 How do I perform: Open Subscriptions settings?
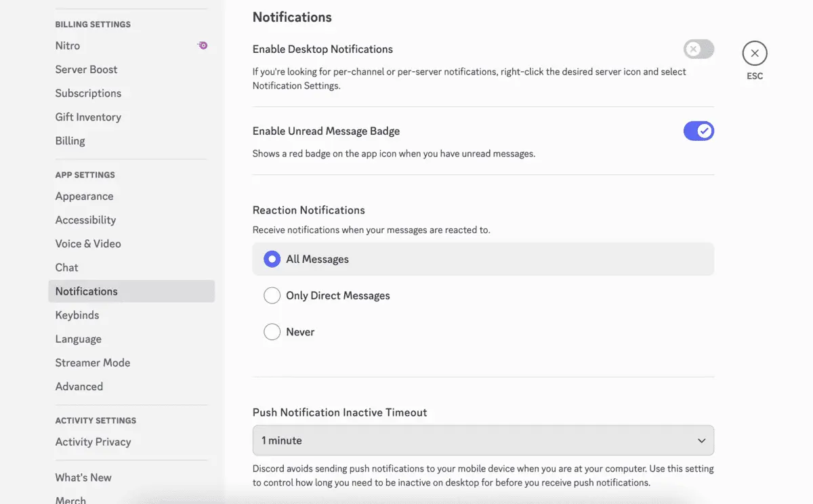[88, 93]
